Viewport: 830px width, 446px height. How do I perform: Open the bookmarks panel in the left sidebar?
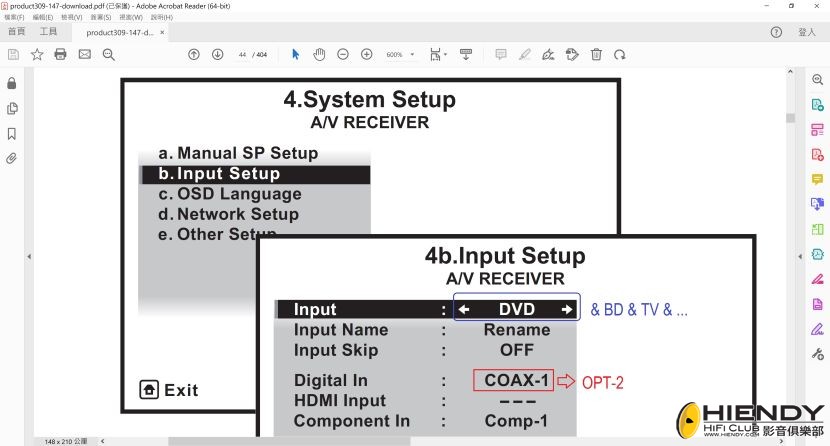point(12,133)
